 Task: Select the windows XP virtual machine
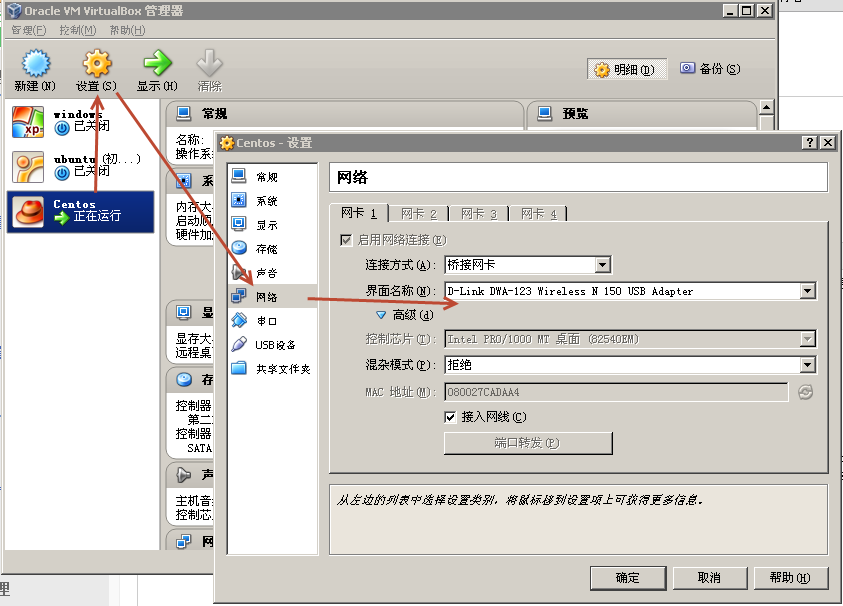click(x=81, y=122)
